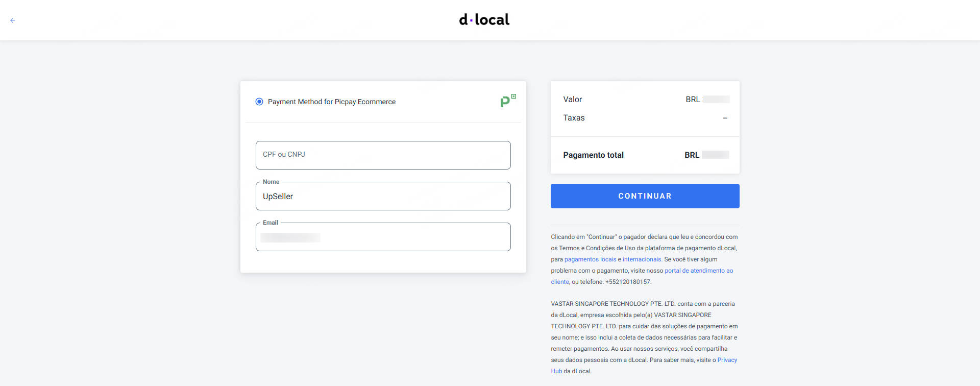Click the green PicPay logo icon
This screenshot has height=386, width=980.
click(x=508, y=101)
